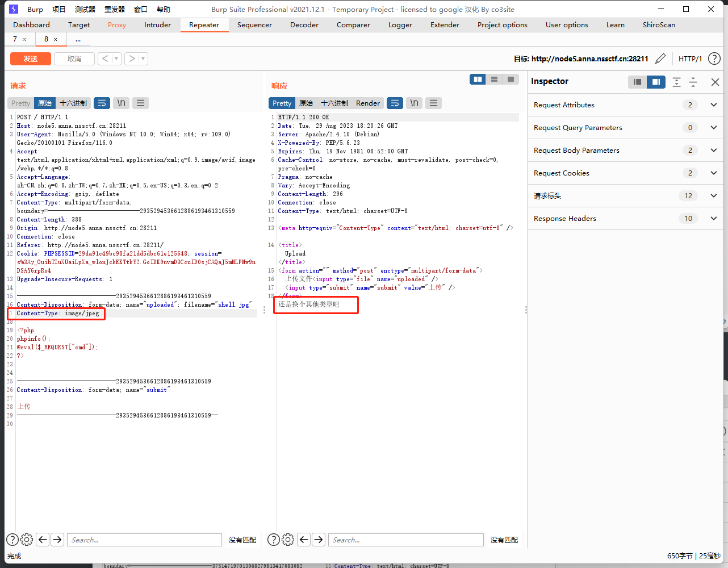Focus the request search field
The height and width of the screenshot is (568, 728).
tap(144, 540)
